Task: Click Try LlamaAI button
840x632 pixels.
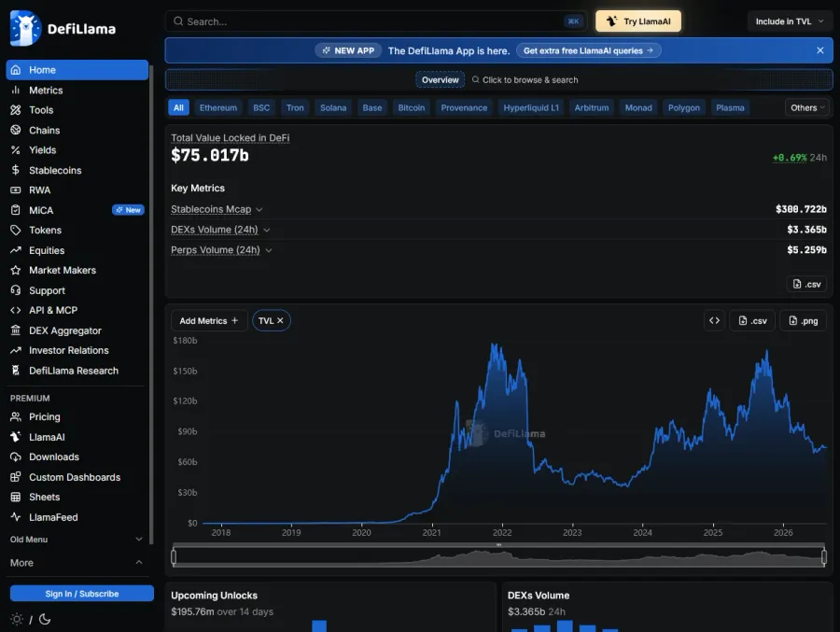Action: [638, 21]
